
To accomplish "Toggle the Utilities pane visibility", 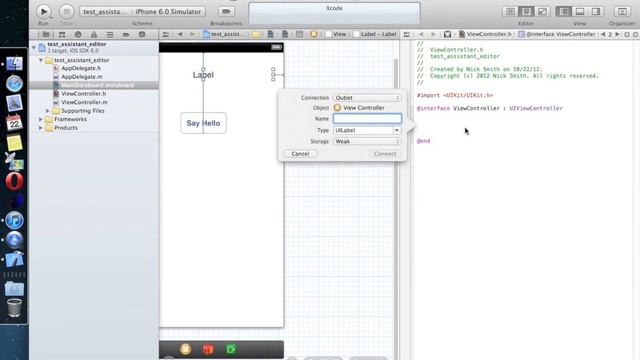I will [x=596, y=11].
